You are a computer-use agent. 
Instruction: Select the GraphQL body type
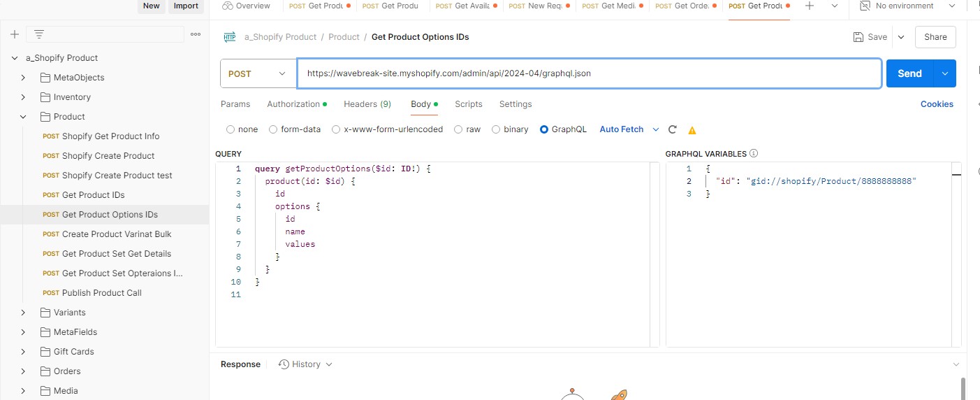(x=544, y=129)
